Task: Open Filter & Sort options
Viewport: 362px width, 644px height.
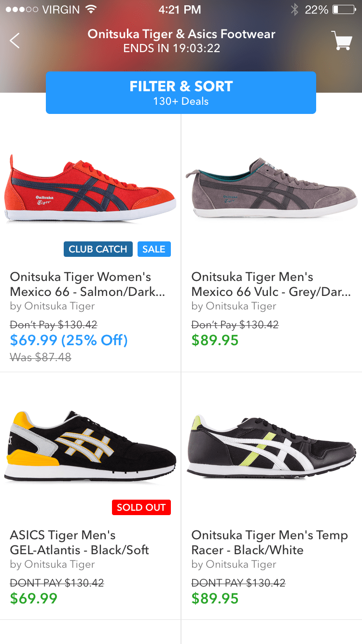Action: (181, 93)
